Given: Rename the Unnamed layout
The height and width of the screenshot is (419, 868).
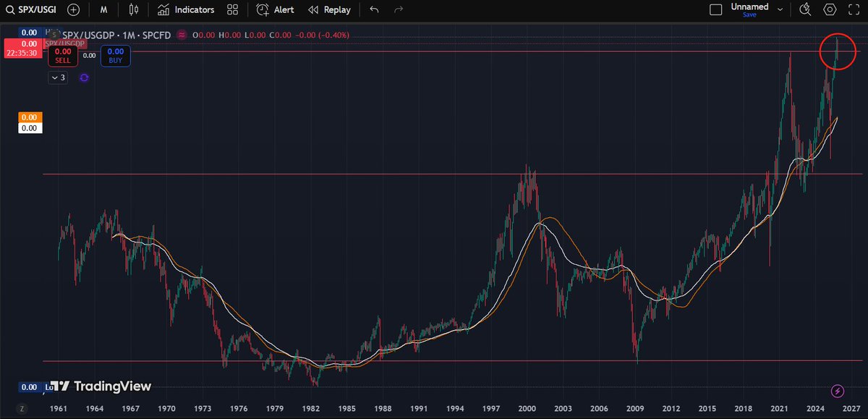Looking at the screenshot, I should point(749,7).
